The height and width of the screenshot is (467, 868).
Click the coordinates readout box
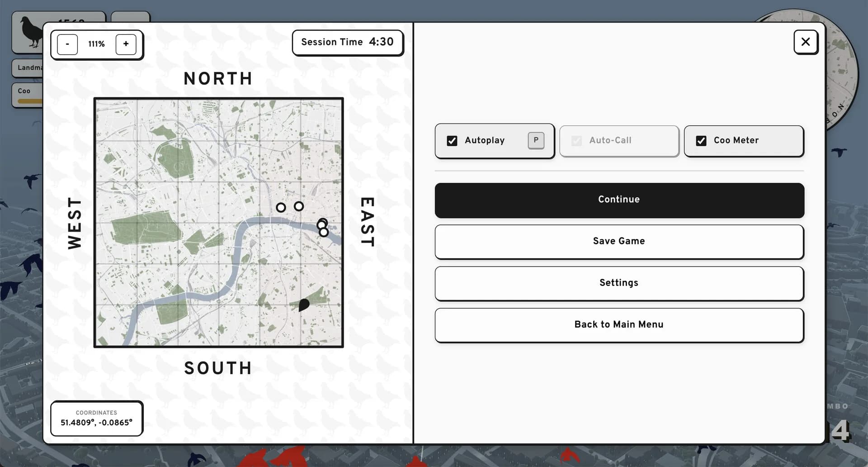click(x=97, y=419)
